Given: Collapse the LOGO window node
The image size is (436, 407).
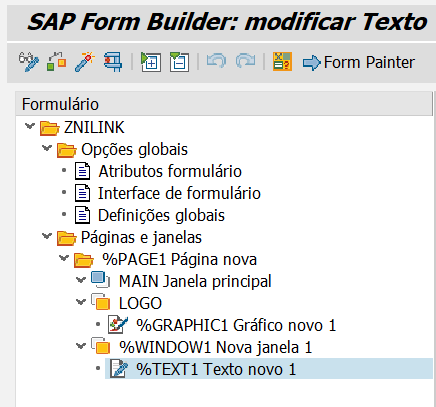Looking at the screenshot, I should [x=81, y=302].
